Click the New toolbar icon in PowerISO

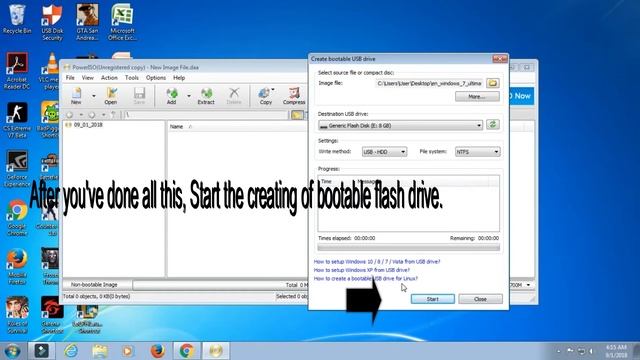click(x=76, y=96)
